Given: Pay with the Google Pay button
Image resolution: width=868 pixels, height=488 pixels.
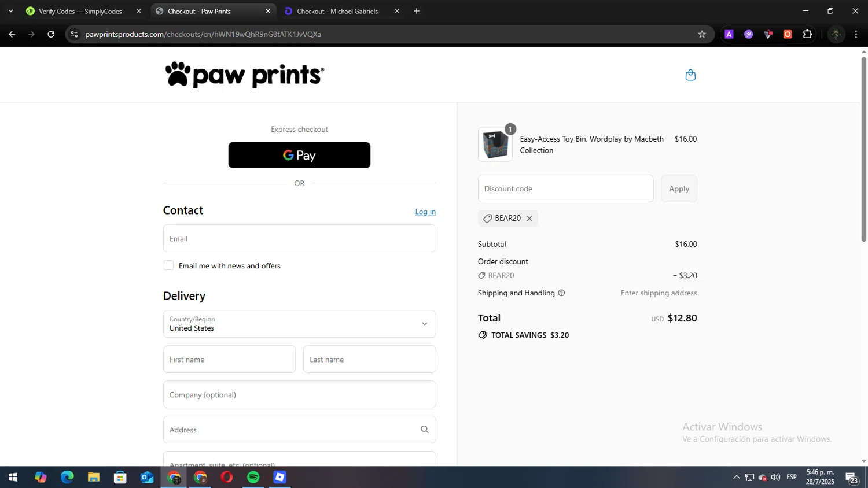Looking at the screenshot, I should (299, 155).
